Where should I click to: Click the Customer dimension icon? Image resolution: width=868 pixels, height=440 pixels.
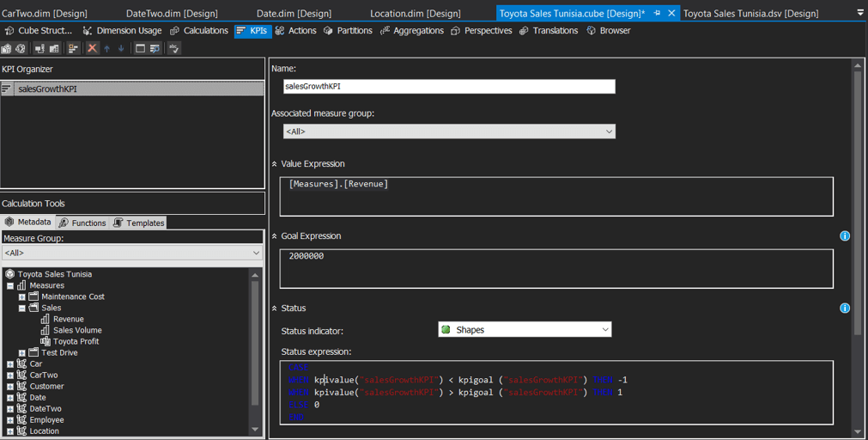coord(21,386)
